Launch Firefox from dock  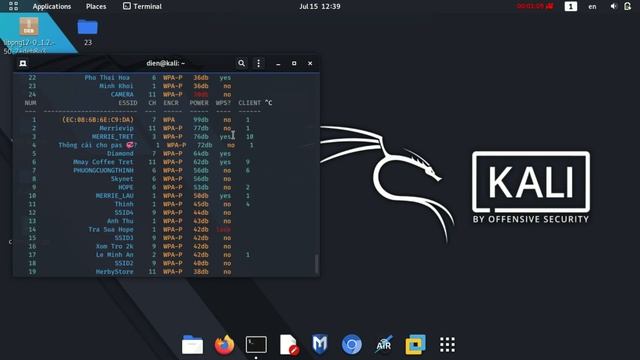click(224, 344)
